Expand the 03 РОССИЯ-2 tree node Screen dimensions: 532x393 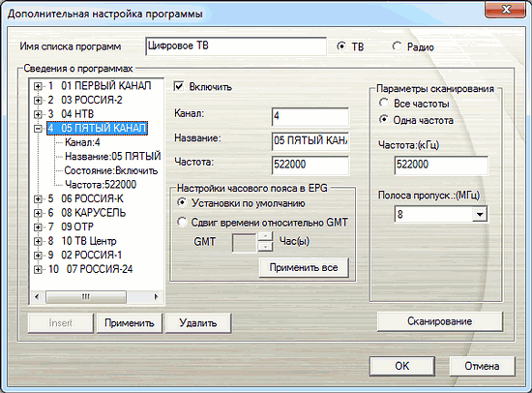coord(38,101)
